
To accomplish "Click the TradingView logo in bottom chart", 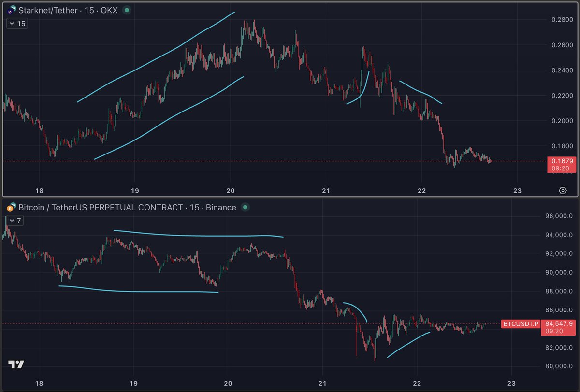I will (16, 365).
